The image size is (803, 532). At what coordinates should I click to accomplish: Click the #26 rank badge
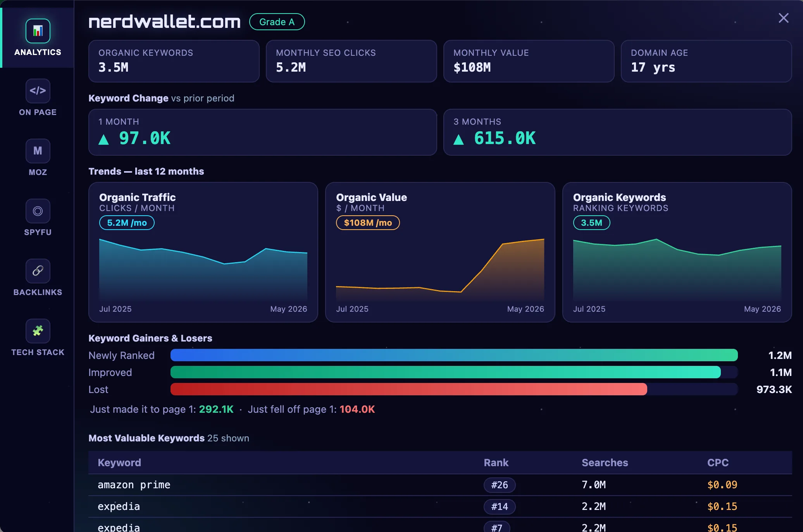(x=500, y=485)
